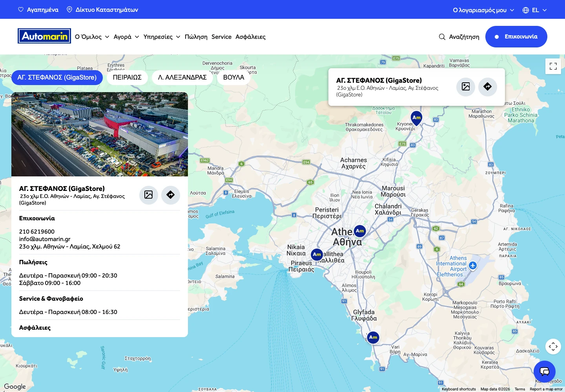Click Αναζήτηση search text
The image size is (565, 392).
click(x=464, y=37)
